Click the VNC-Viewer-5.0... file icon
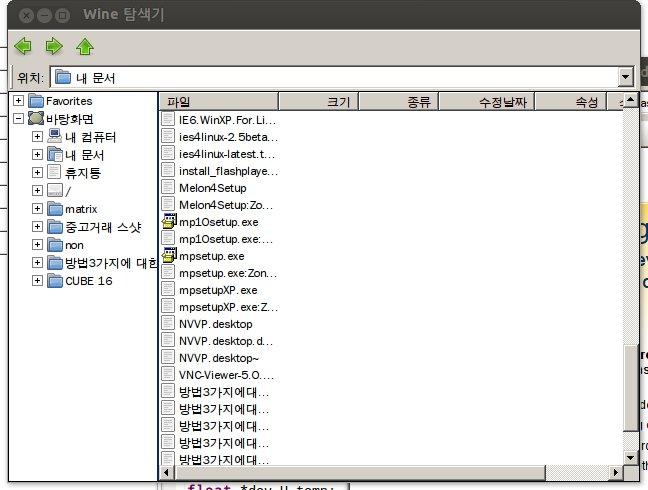Image resolution: width=648 pixels, height=490 pixels. click(168, 374)
